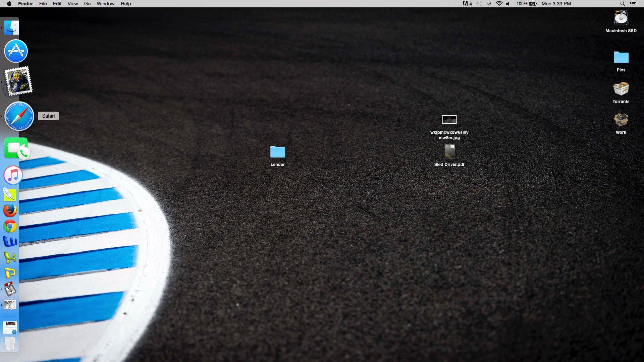Open FaceTime from the Dock

pyautogui.click(x=17, y=148)
